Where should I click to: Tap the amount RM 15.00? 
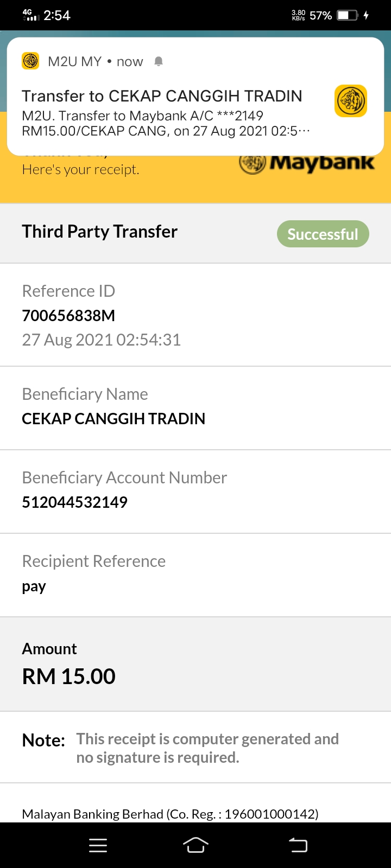tap(68, 676)
